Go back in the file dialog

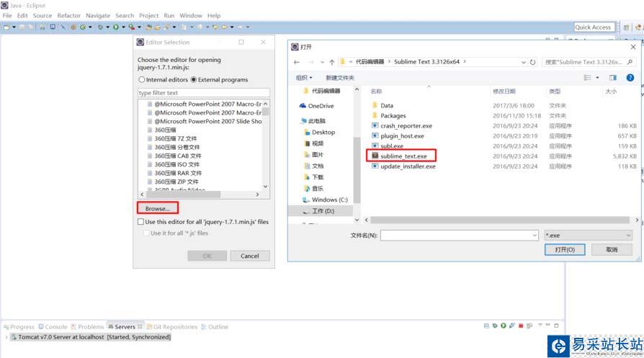tap(297, 62)
